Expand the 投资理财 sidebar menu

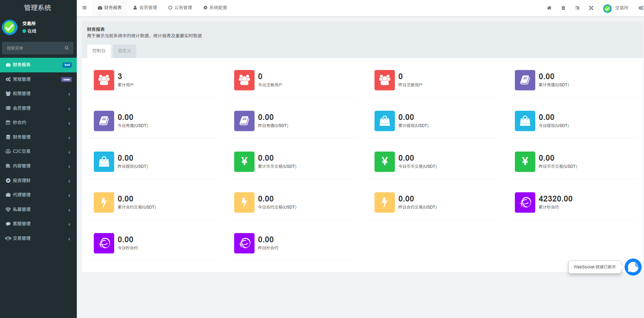38,180
